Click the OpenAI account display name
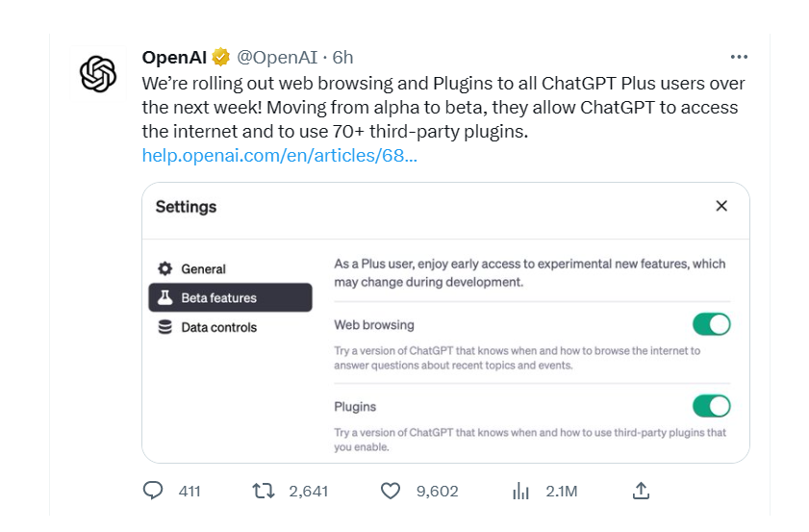The image size is (809, 532). click(175, 57)
